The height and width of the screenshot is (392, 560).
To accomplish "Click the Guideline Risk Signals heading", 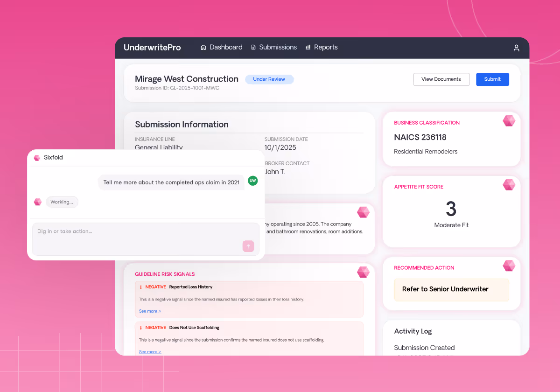I will tap(165, 274).
